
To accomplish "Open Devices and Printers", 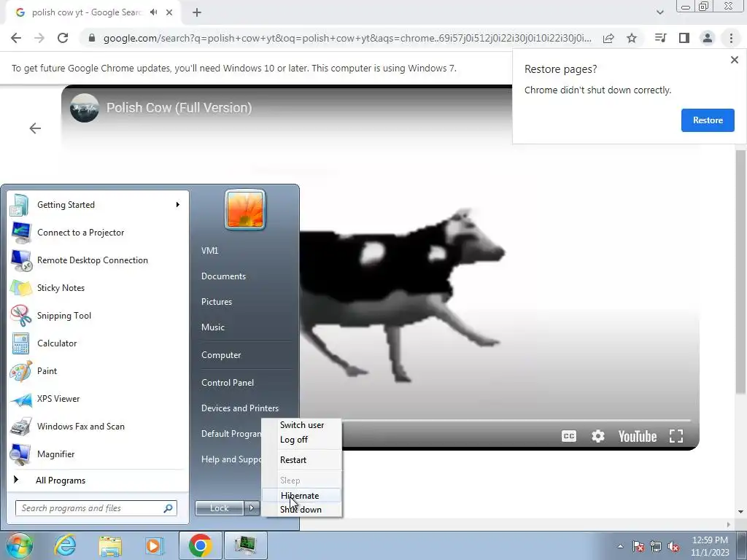I will tap(239, 408).
